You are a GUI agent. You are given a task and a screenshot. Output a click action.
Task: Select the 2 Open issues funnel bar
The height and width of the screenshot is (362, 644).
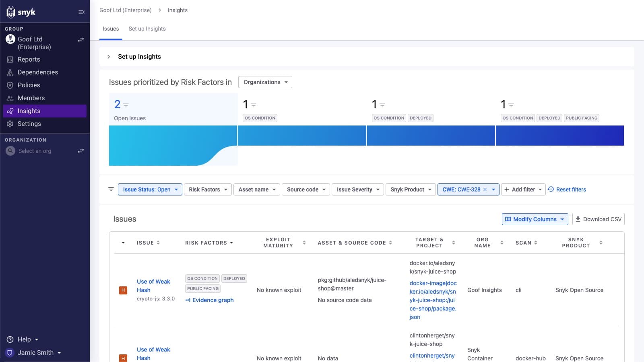[173, 145]
